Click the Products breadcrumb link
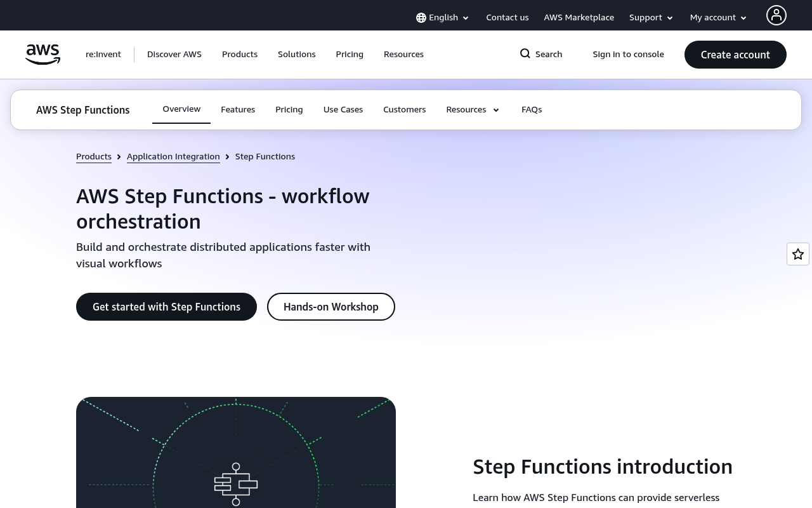Viewport: 812px width, 508px height. [94, 157]
